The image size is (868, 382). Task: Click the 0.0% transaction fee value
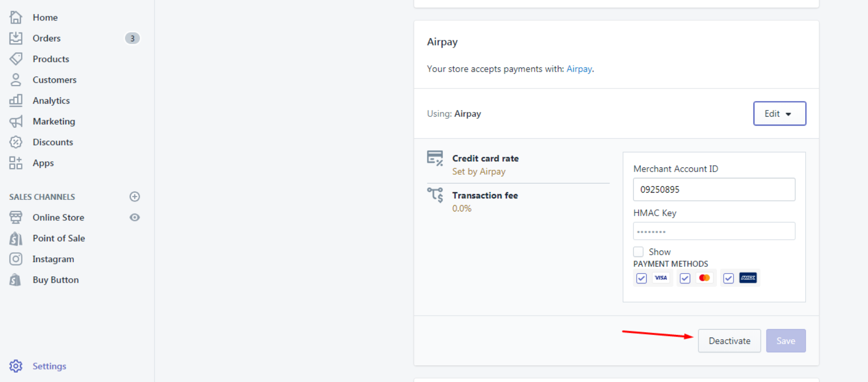click(462, 208)
